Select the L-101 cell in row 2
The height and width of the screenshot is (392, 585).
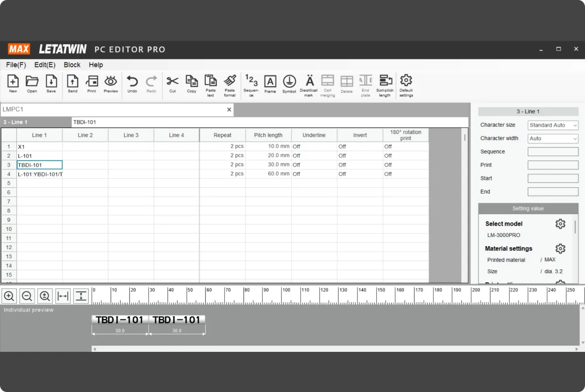[40, 156]
